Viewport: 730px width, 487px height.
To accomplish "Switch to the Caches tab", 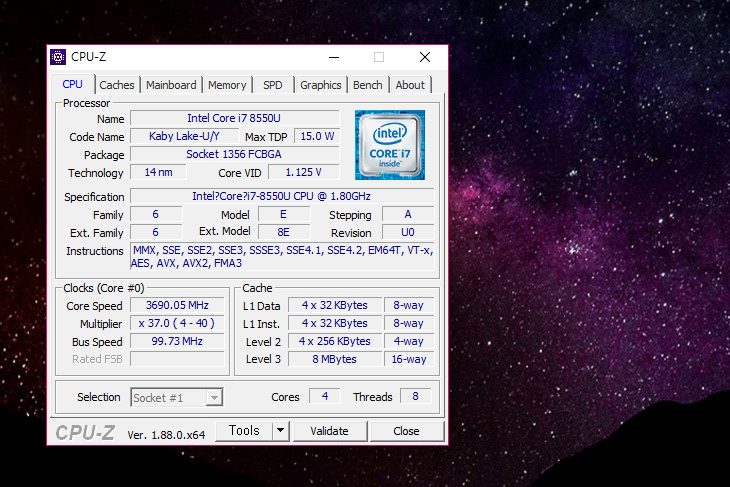I will tap(116, 85).
